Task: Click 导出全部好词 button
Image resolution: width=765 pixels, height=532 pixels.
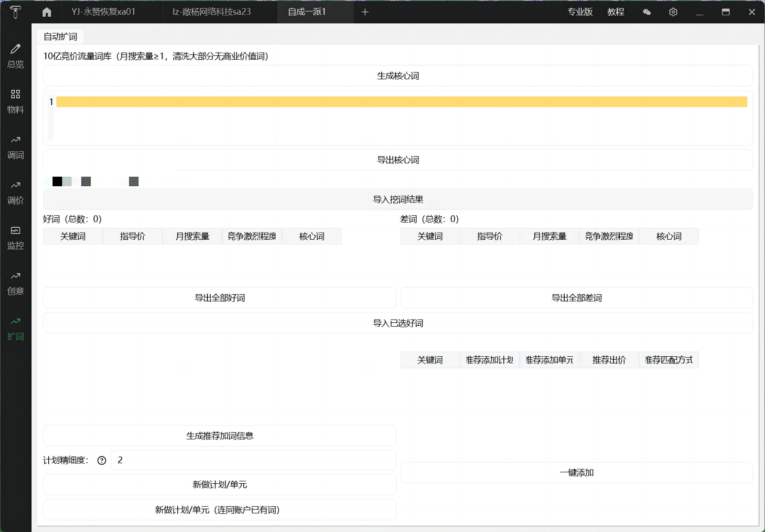Action: (x=220, y=298)
